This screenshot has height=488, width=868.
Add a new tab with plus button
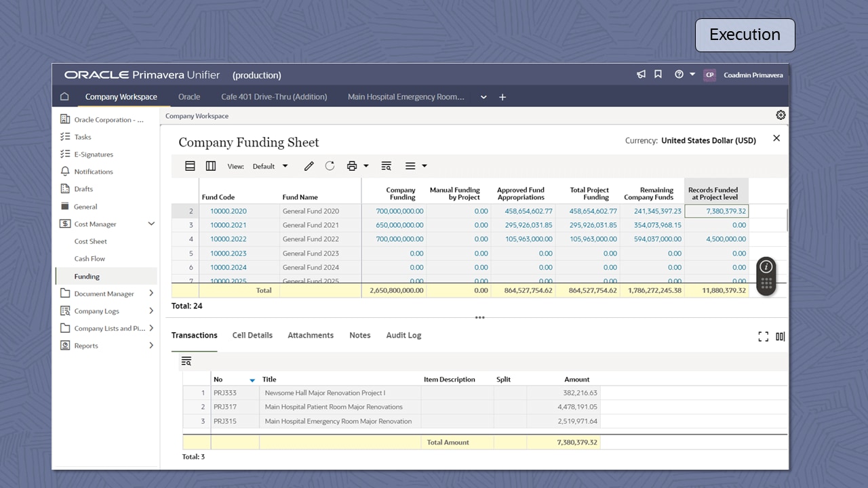pyautogui.click(x=502, y=97)
